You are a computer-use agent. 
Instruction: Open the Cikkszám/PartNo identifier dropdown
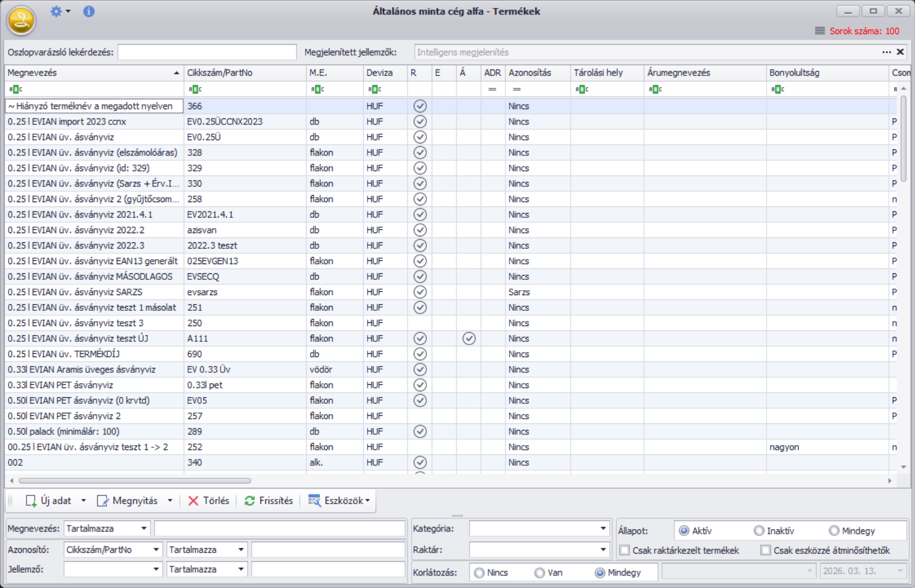point(155,550)
